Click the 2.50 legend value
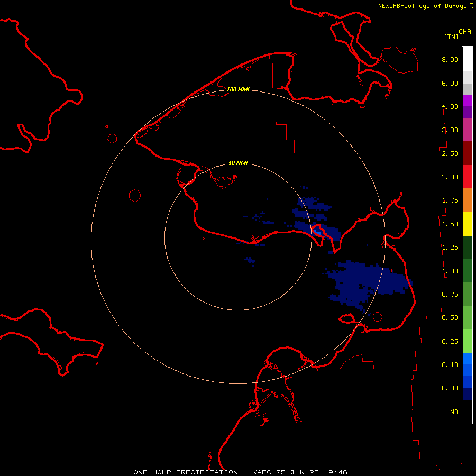476x476 pixels. point(450,153)
